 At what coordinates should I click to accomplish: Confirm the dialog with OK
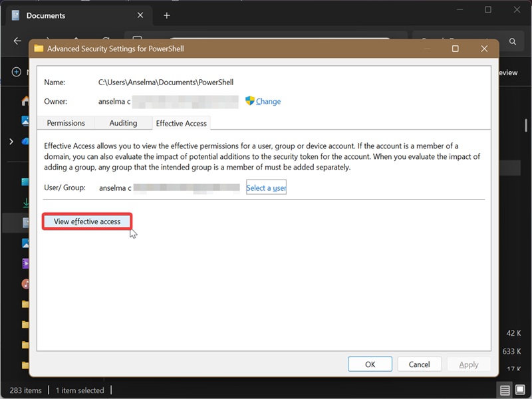pos(370,364)
